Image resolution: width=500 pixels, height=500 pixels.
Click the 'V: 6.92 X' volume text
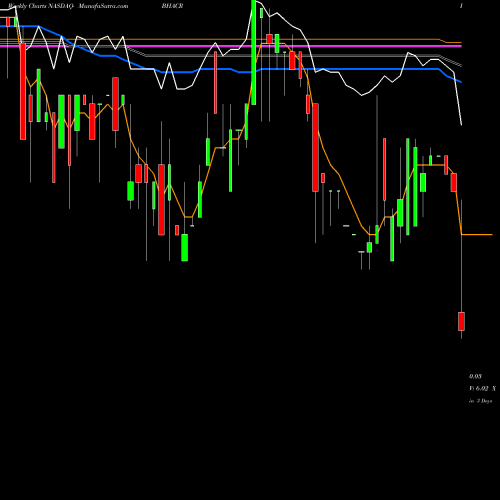[x=482, y=388]
